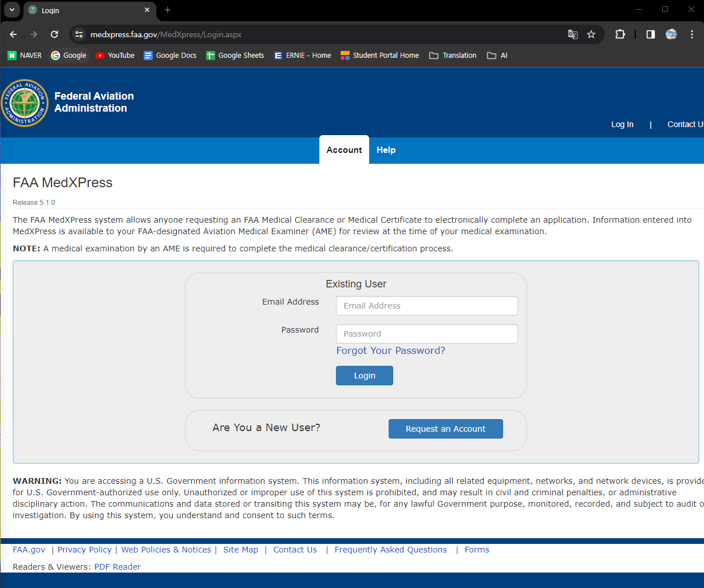Open the Chrome three-dot menu
This screenshot has width=704, height=588.
point(692,34)
